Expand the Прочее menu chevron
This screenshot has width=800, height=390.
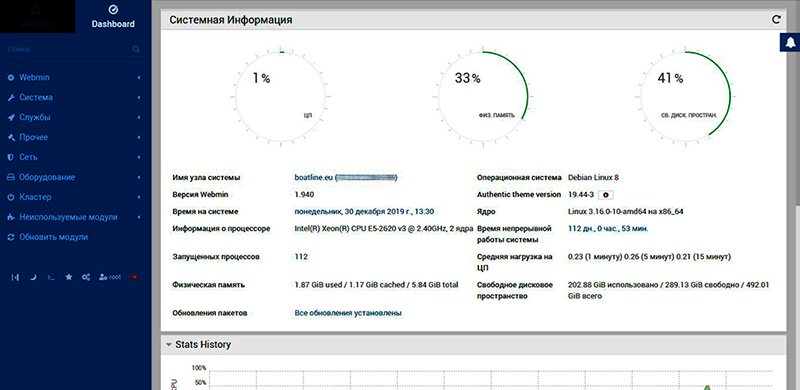(139, 137)
